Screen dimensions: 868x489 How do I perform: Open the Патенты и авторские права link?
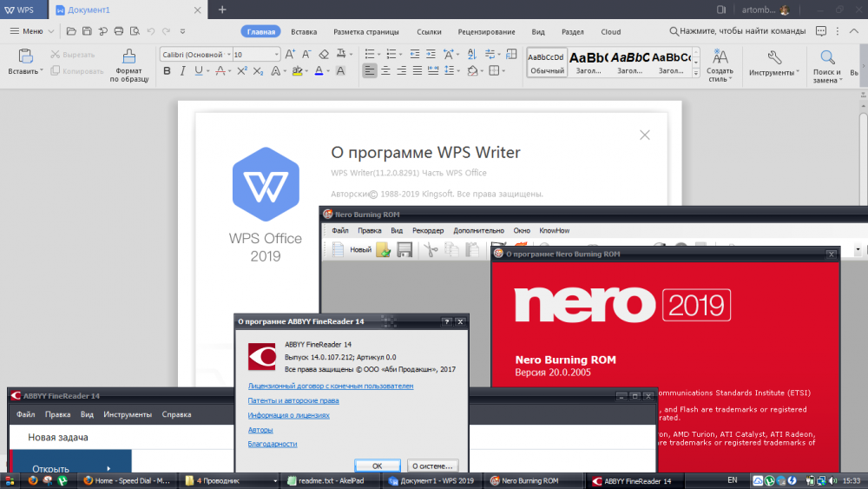point(293,400)
